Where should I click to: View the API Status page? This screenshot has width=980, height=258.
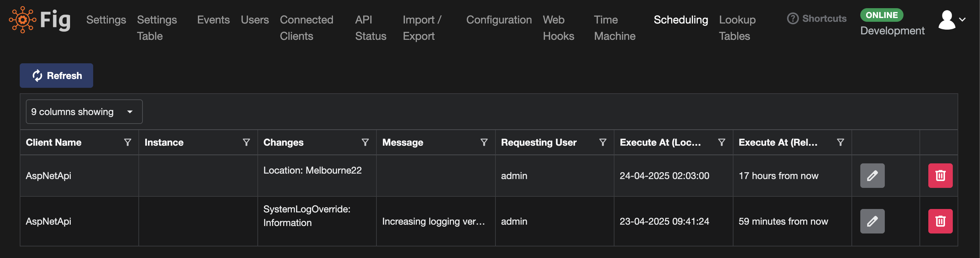click(x=371, y=28)
